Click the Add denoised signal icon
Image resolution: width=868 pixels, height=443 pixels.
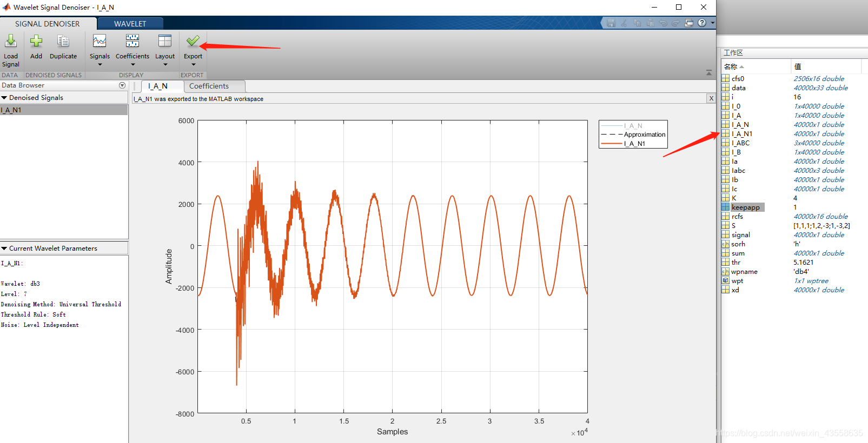coord(36,41)
